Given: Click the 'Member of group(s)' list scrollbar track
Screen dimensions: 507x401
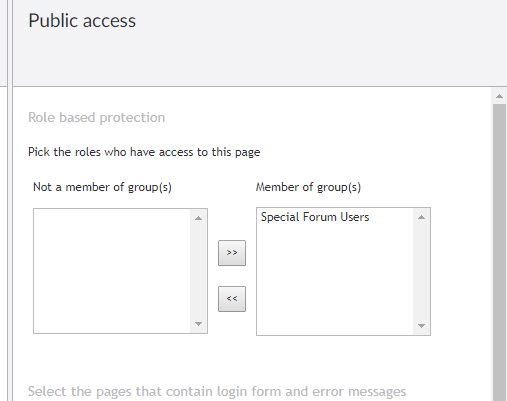Looking at the screenshot, I should click(421, 271).
